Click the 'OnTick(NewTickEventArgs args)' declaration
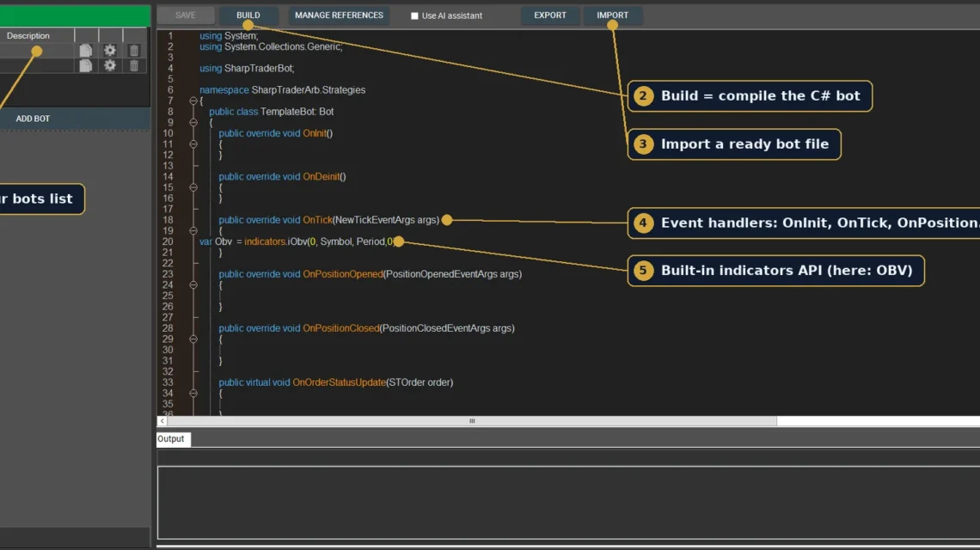Screen dimensions: 980x550 (328, 220)
